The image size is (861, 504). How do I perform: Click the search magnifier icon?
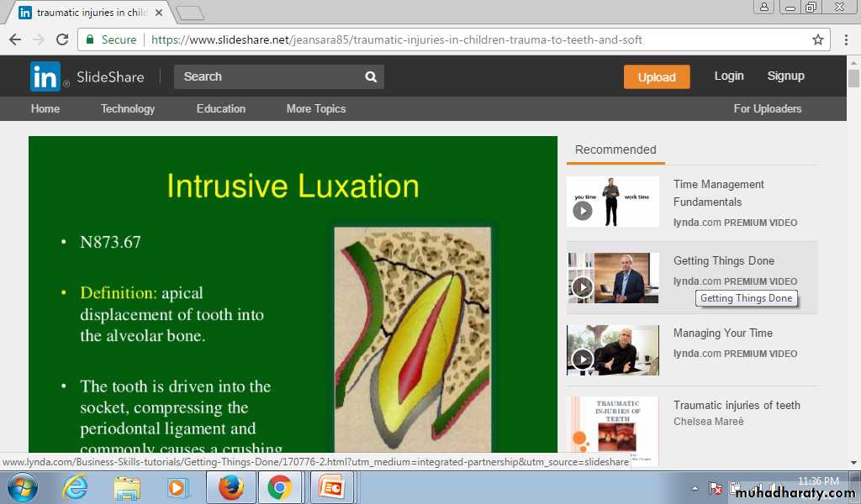click(371, 76)
